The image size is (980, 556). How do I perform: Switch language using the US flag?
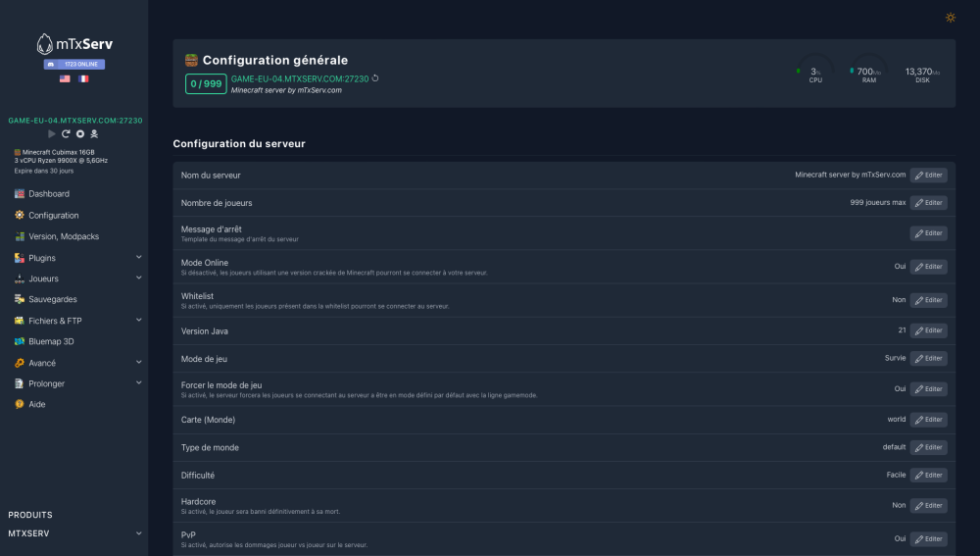[65, 78]
